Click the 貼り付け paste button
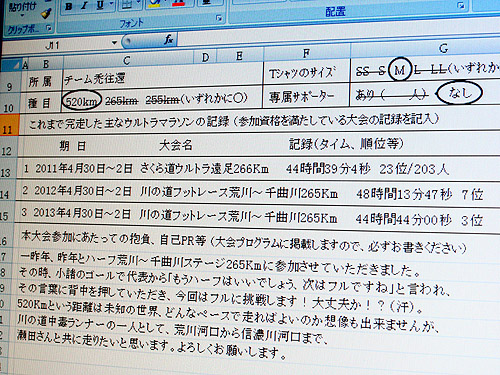 (22, 7)
